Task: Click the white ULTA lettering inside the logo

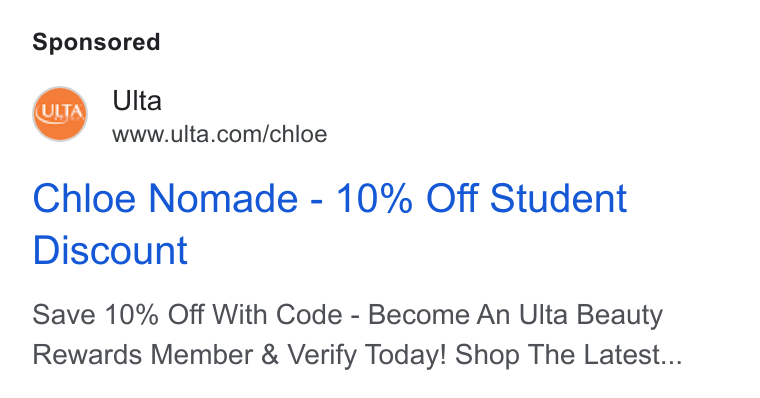Action: click(61, 112)
